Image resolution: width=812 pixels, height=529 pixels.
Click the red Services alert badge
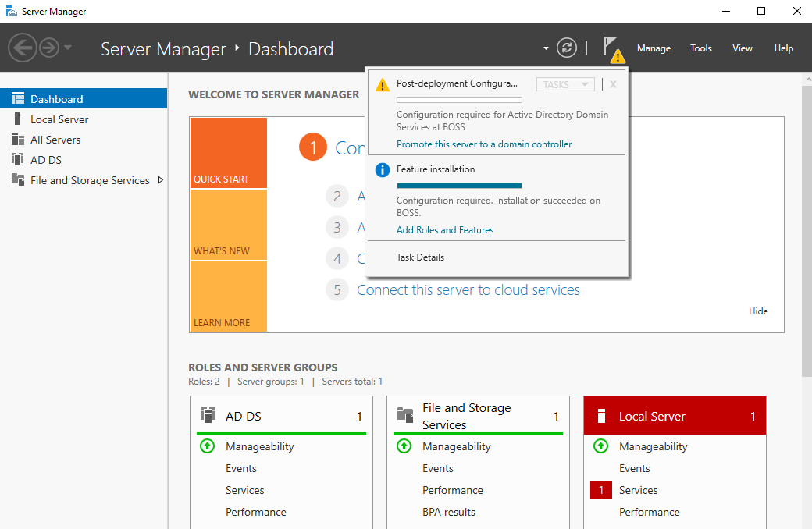pos(601,490)
